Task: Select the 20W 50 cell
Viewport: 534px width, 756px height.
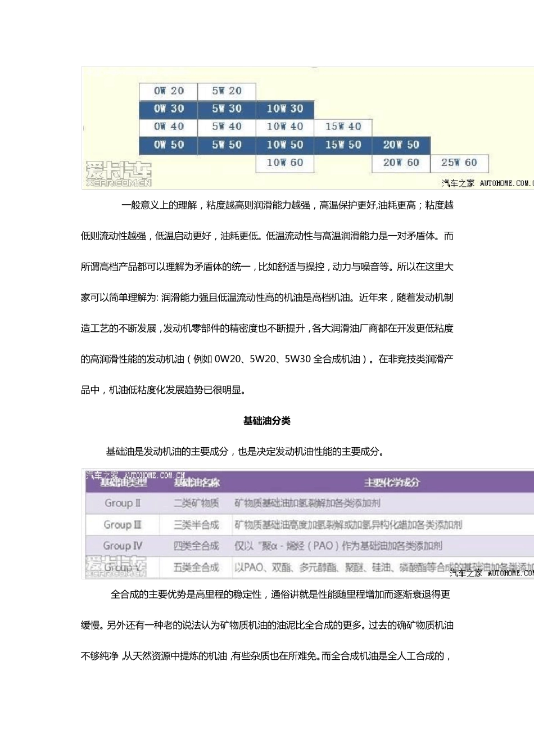Action: click(401, 145)
